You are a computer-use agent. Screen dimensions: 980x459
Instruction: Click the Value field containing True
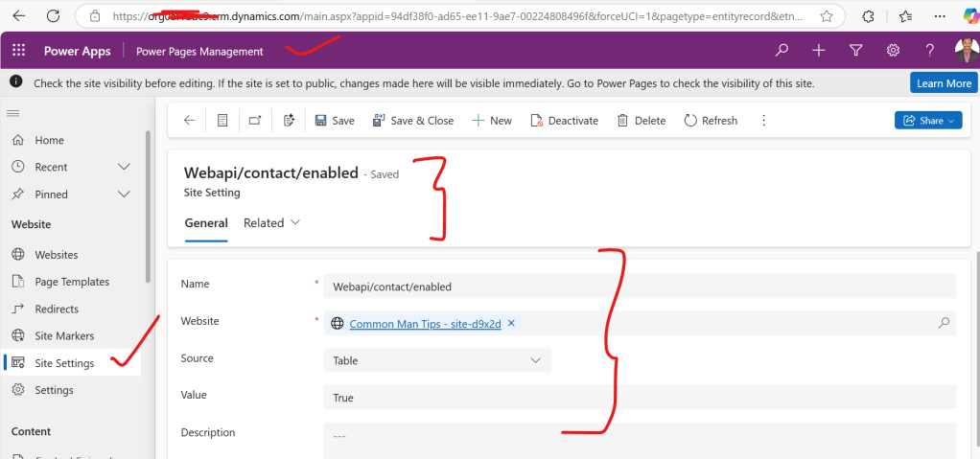[639, 397]
